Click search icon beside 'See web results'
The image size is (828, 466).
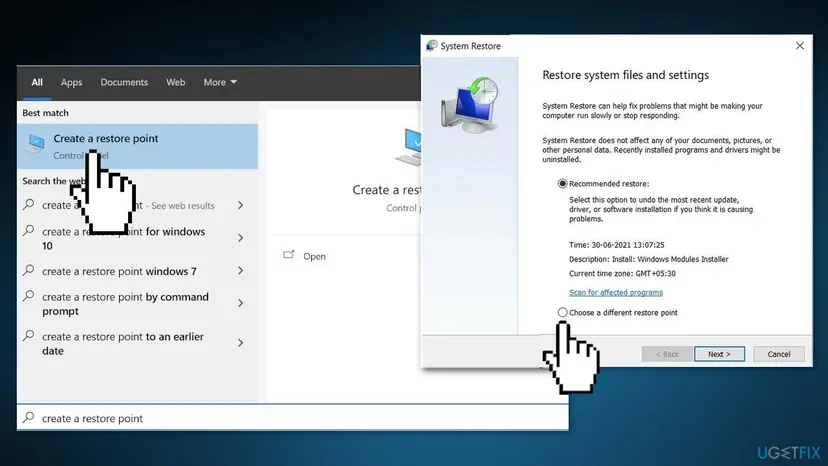coord(29,204)
